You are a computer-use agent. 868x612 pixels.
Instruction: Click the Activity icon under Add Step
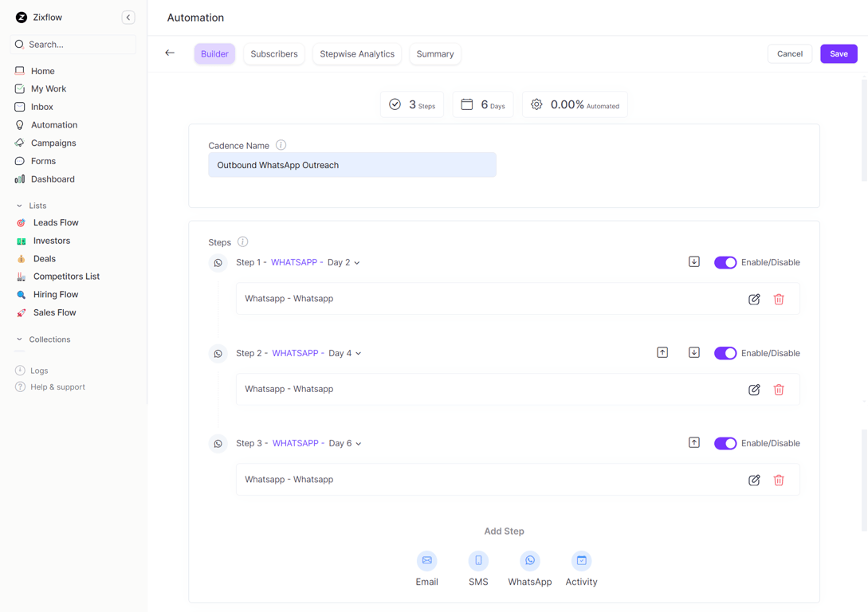click(x=581, y=560)
